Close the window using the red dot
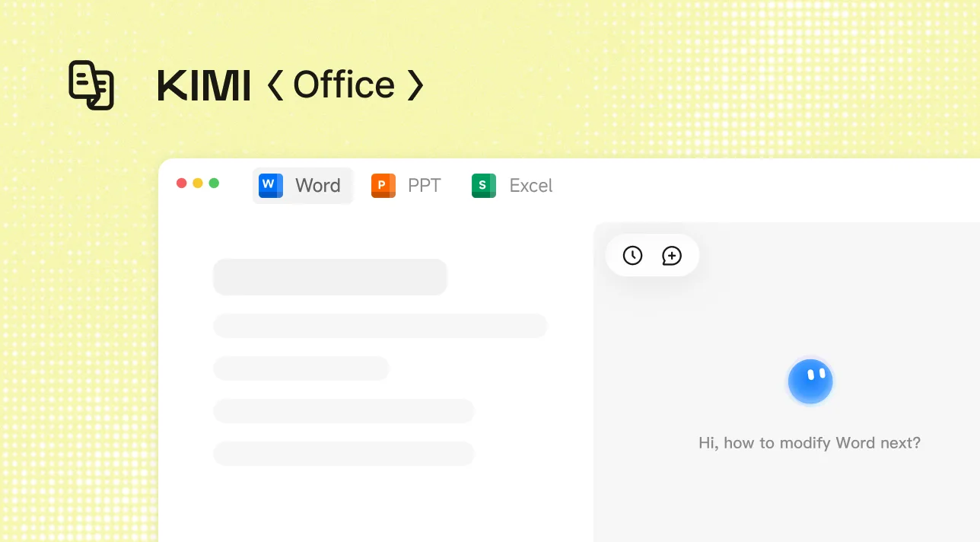 tap(182, 183)
